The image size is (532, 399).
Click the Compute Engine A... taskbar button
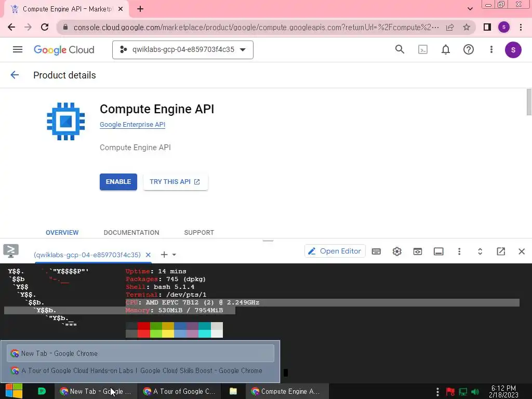point(287,391)
